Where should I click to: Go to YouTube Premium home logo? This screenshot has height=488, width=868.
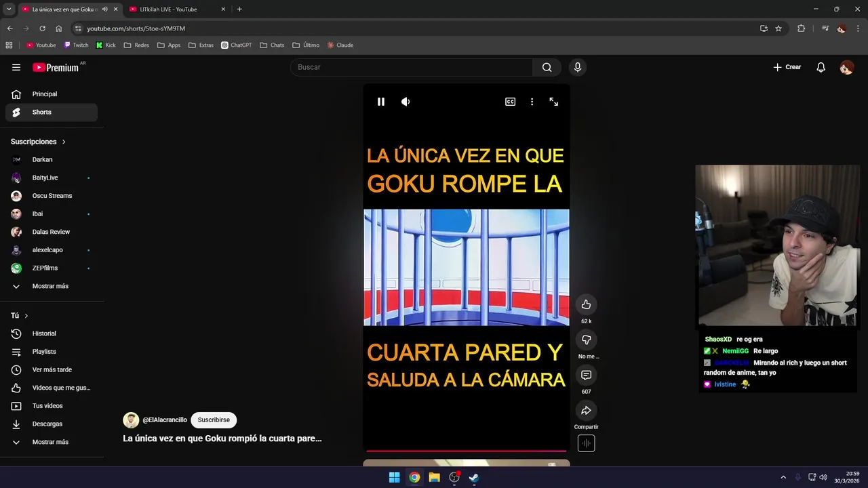pyautogui.click(x=56, y=67)
